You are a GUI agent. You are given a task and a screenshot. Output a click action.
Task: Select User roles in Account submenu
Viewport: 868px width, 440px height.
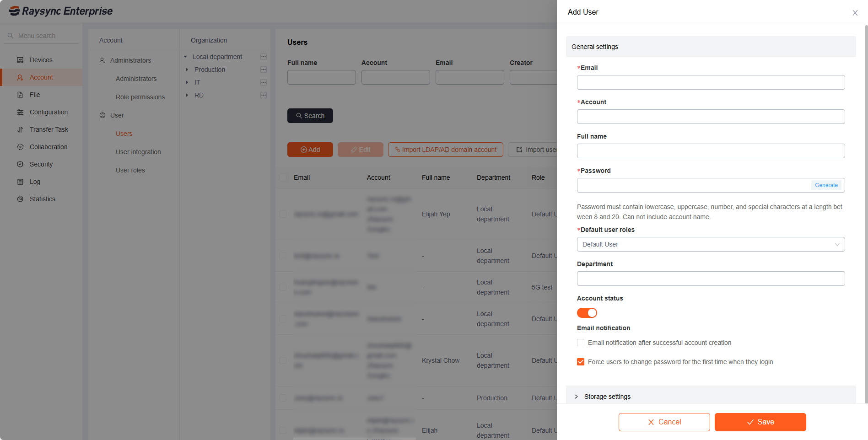coord(130,170)
